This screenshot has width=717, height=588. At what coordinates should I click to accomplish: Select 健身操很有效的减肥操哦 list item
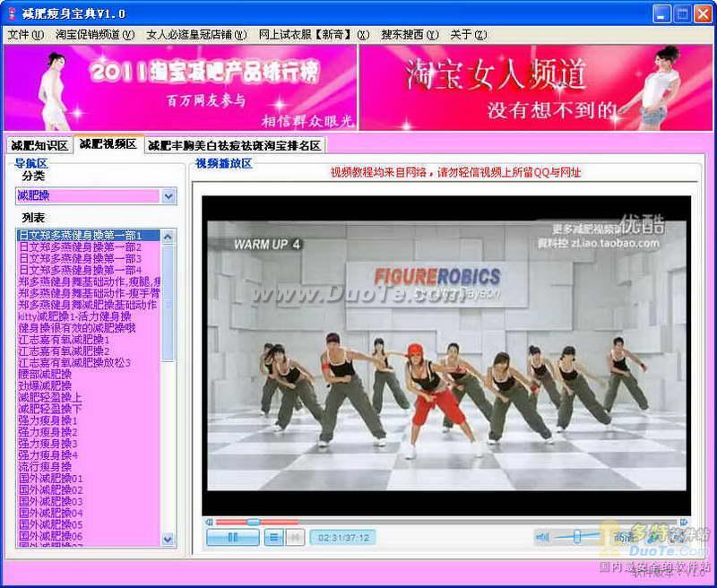[88, 328]
